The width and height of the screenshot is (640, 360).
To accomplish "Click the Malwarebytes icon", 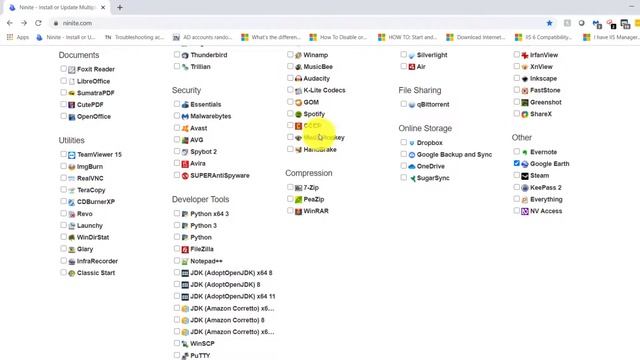I will (185, 116).
